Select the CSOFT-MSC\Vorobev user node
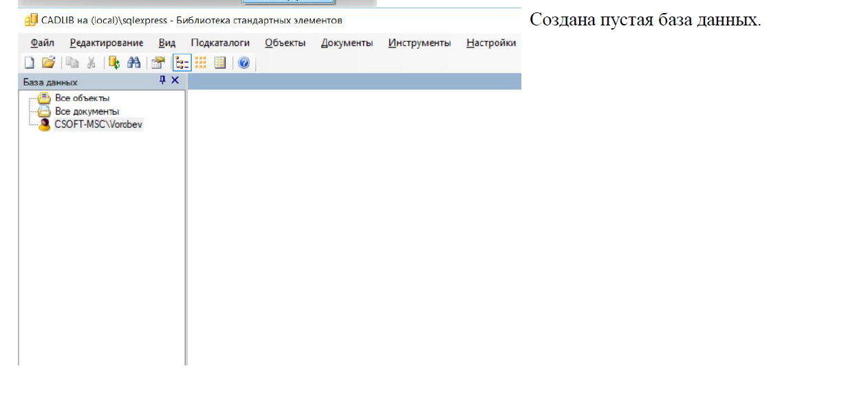 tap(98, 125)
